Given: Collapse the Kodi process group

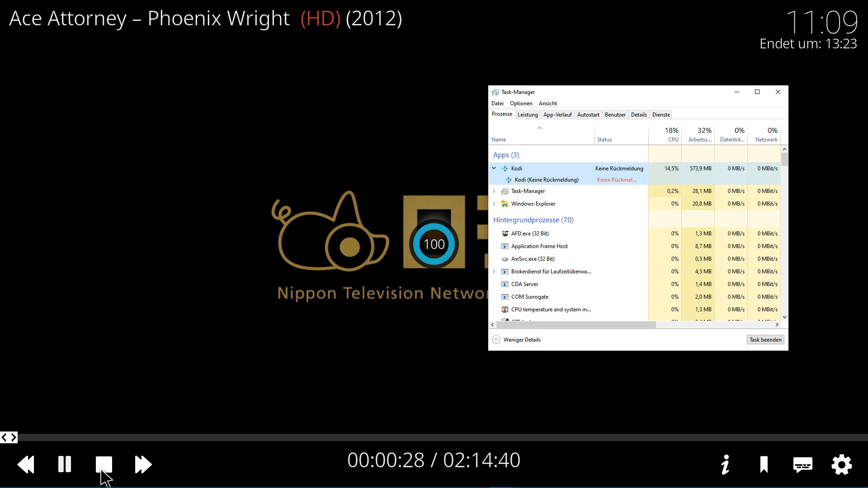Looking at the screenshot, I should click(x=494, y=168).
